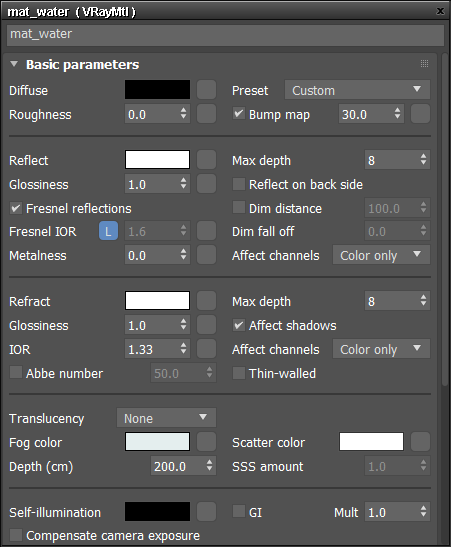
Task: Uncheck Fresnel reflections
Action: pos(16,208)
